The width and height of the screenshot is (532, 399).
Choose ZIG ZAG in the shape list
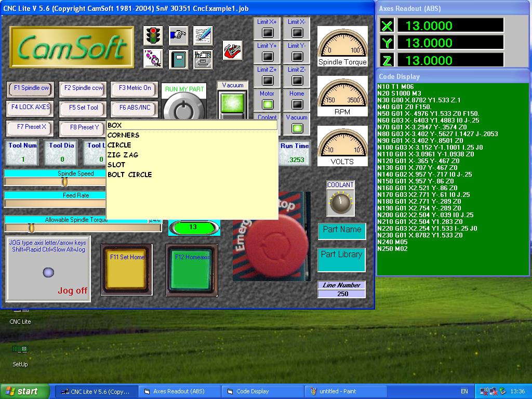[192, 155]
